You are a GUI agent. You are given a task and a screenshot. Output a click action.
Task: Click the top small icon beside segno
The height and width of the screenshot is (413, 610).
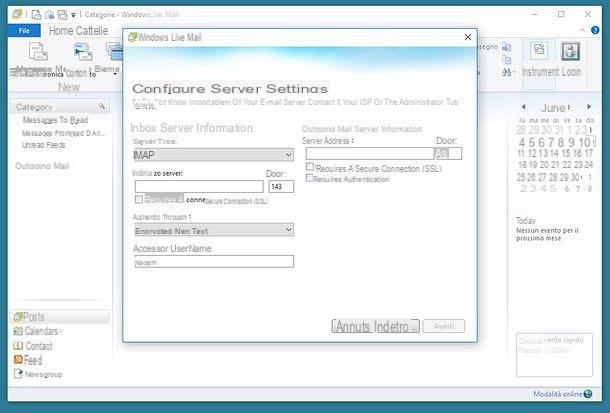[507, 47]
